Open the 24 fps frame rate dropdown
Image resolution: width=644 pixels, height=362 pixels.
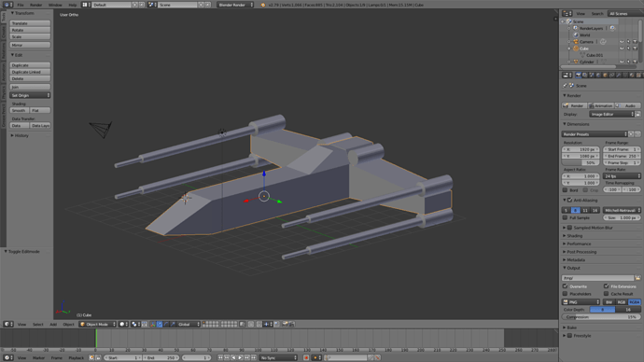(x=622, y=176)
